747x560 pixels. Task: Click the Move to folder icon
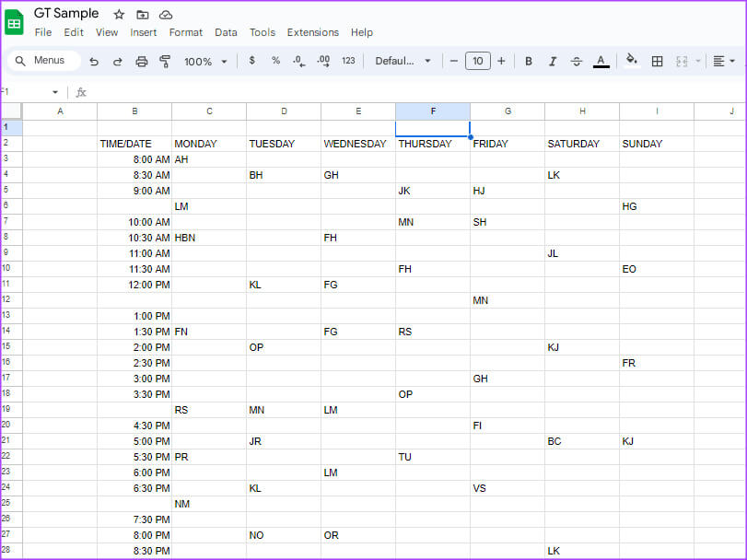142,15
